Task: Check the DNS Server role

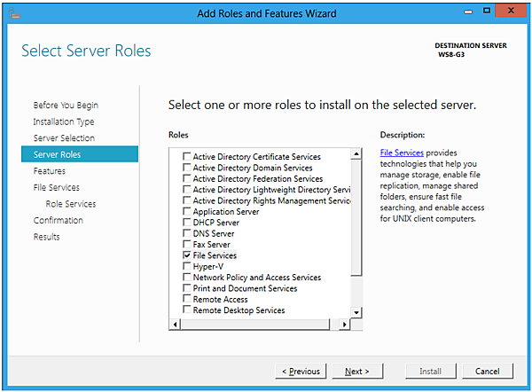Action: point(186,233)
